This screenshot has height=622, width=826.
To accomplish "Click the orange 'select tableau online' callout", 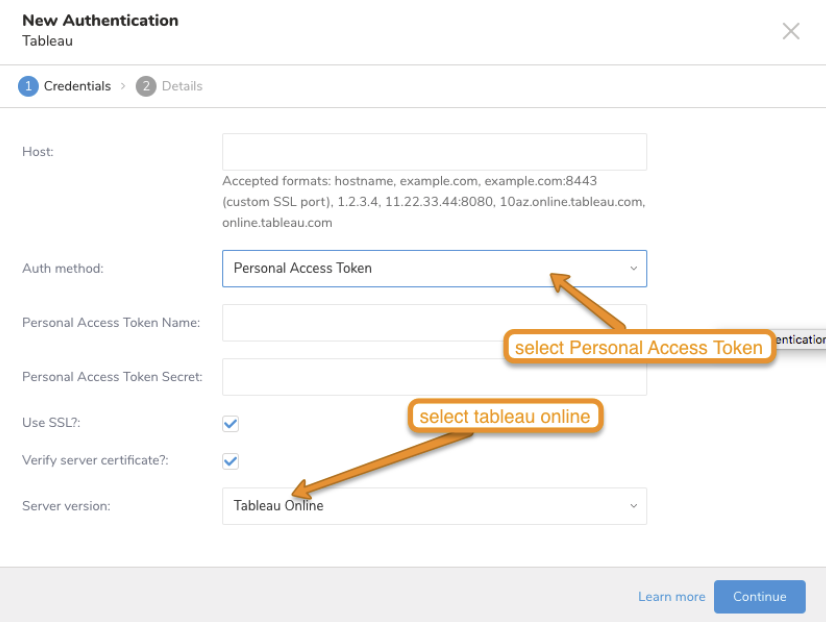I will coord(504,416).
